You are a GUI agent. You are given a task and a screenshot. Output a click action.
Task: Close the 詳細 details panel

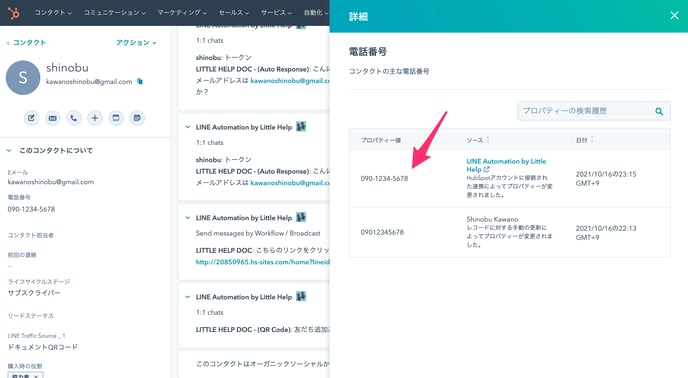pyautogui.click(x=674, y=16)
